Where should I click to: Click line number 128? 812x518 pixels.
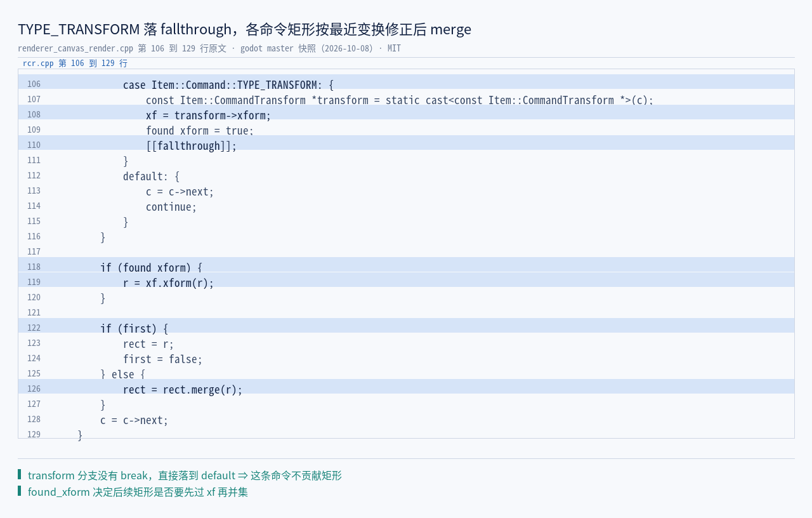click(34, 420)
